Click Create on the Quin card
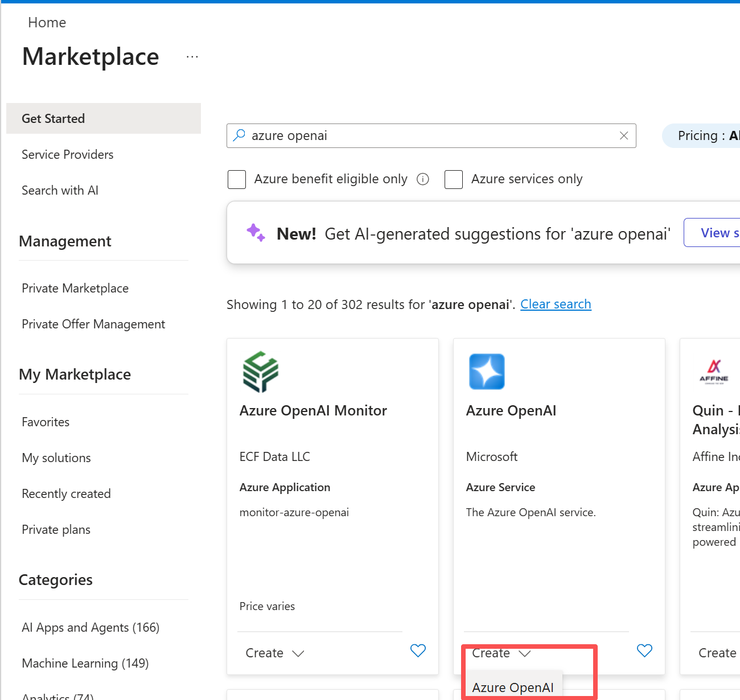 (717, 653)
